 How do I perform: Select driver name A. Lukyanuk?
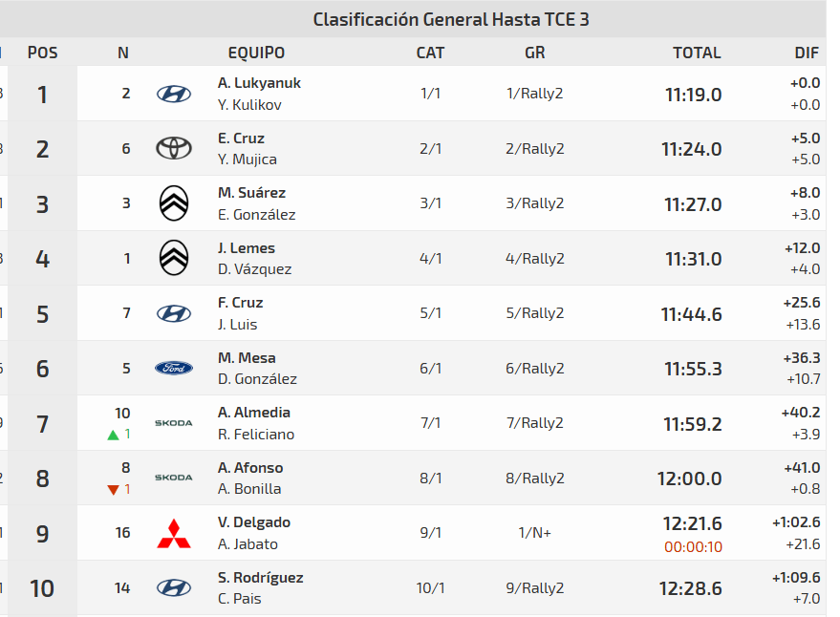pyautogui.click(x=259, y=83)
